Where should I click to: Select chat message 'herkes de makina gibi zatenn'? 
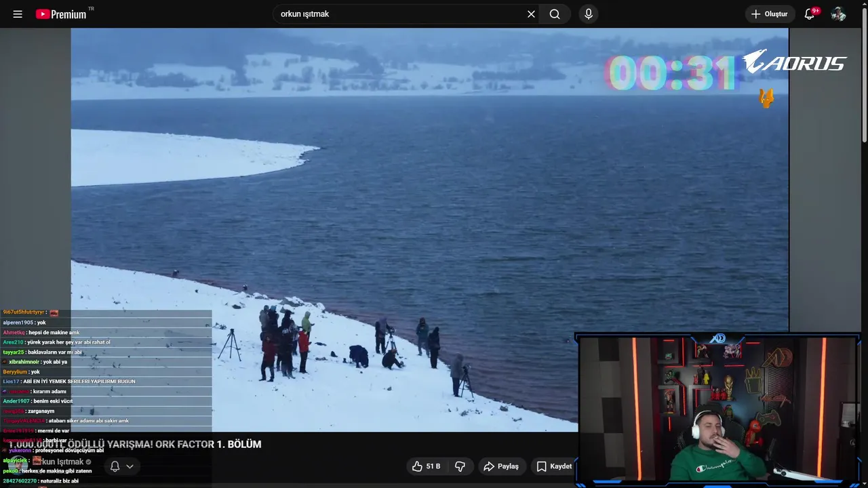click(x=47, y=471)
